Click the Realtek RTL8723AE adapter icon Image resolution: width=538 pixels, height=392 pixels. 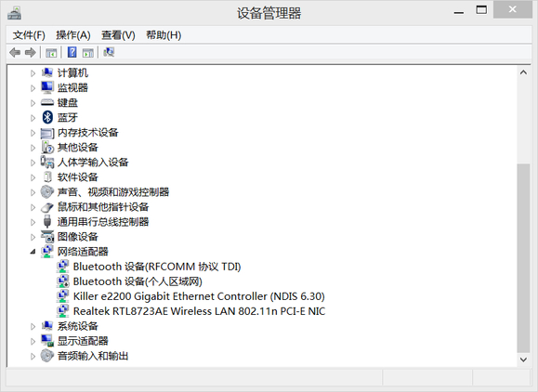(x=63, y=310)
